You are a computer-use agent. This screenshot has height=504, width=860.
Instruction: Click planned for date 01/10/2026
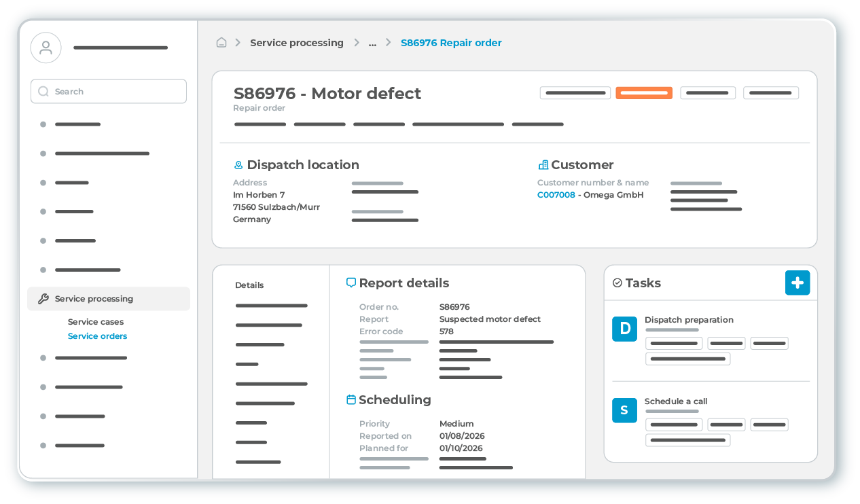[x=461, y=448]
